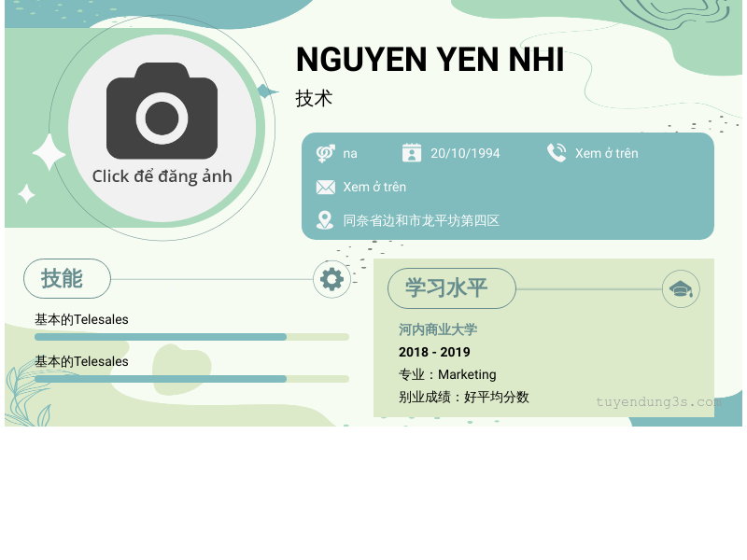Screen dimensions: 747x560
Task: Click the first Telesales skill progress bar
Action: [x=191, y=337]
